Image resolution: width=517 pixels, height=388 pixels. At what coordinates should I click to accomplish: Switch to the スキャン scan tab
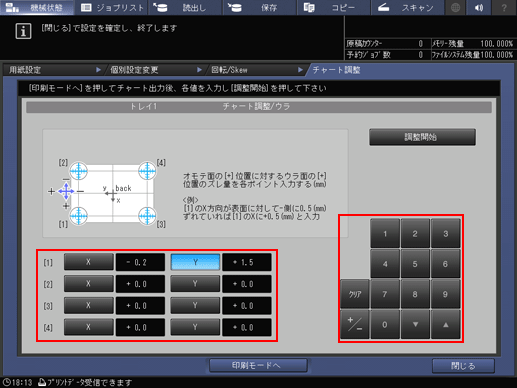(x=407, y=7)
